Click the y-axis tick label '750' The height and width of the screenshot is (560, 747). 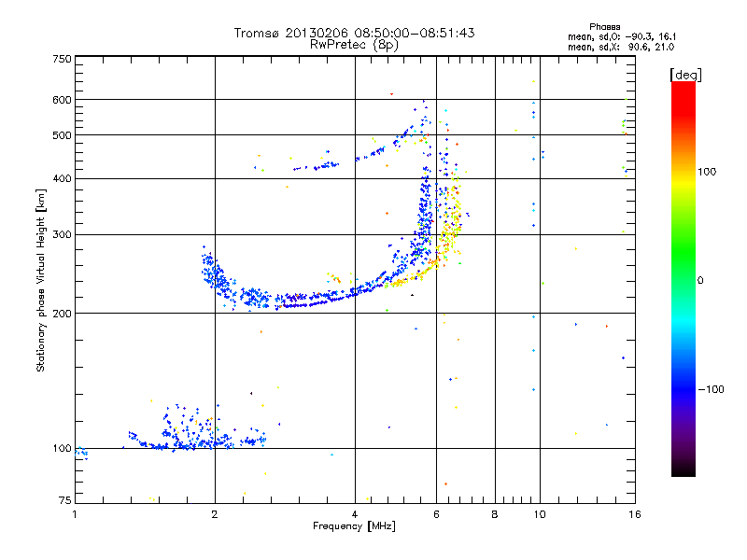[x=62, y=59]
